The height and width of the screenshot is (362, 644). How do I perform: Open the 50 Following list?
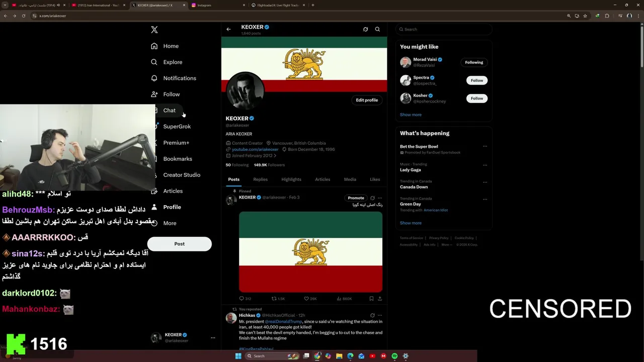pyautogui.click(x=237, y=165)
